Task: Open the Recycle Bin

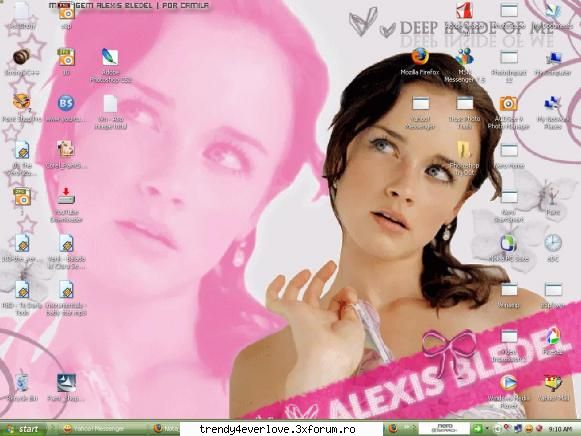Action: (x=21, y=383)
